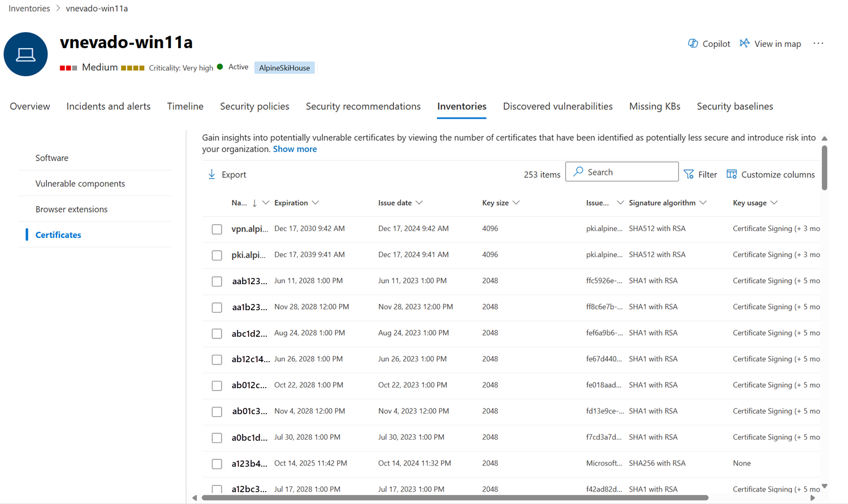
Task: Expand the Expiration column dropdown
Action: pyautogui.click(x=315, y=203)
